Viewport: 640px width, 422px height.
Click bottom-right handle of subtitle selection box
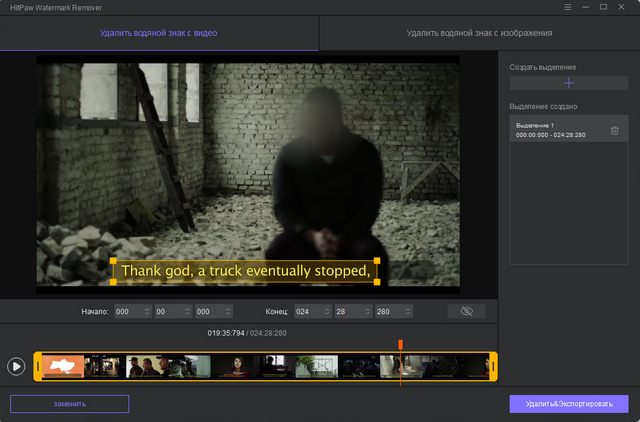(378, 283)
